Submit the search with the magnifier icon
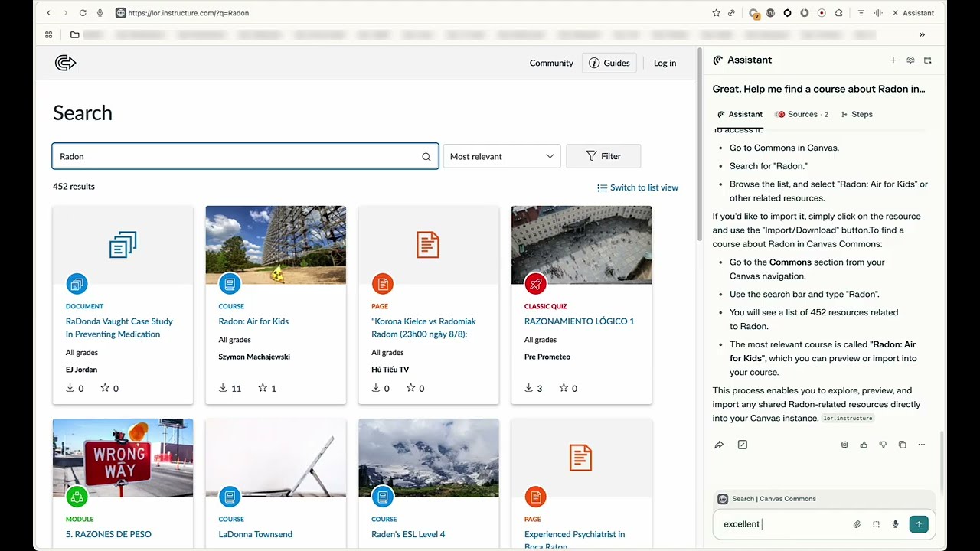Viewport: 980px width, 551px height. [426, 156]
